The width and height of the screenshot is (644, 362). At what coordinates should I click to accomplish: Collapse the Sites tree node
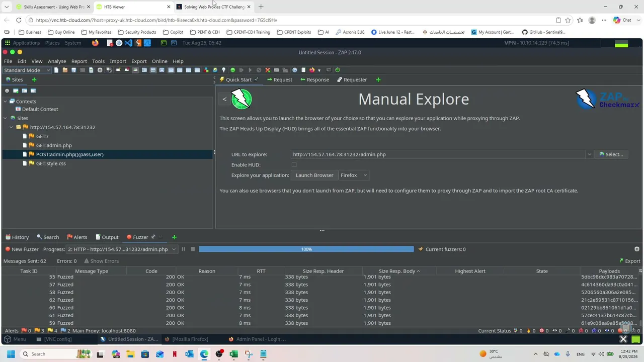point(6,118)
